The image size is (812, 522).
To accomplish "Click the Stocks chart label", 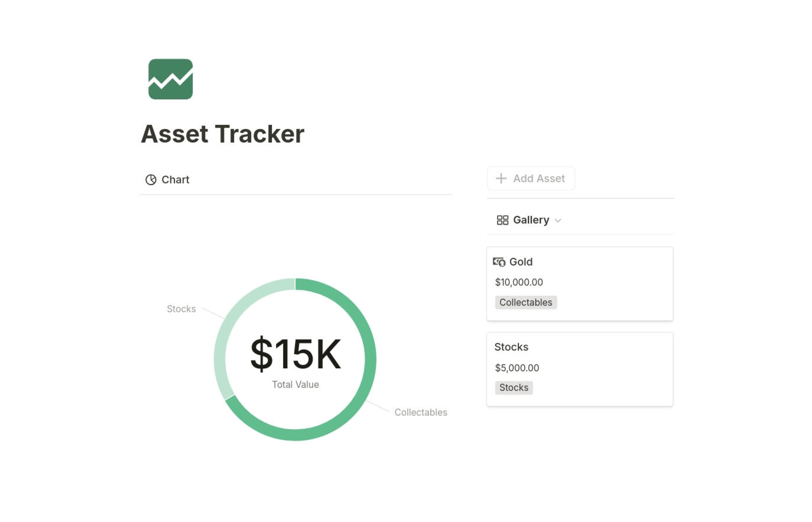I will (181, 309).
